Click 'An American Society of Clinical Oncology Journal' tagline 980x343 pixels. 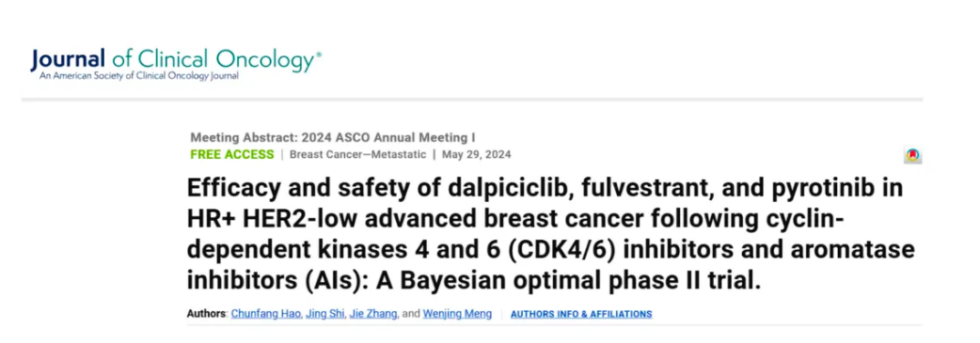(x=139, y=76)
